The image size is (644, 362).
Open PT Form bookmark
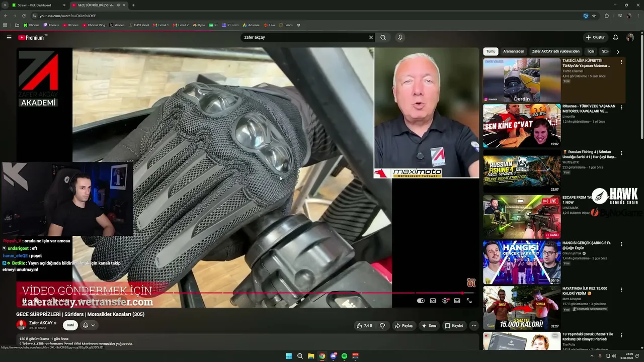230,25
